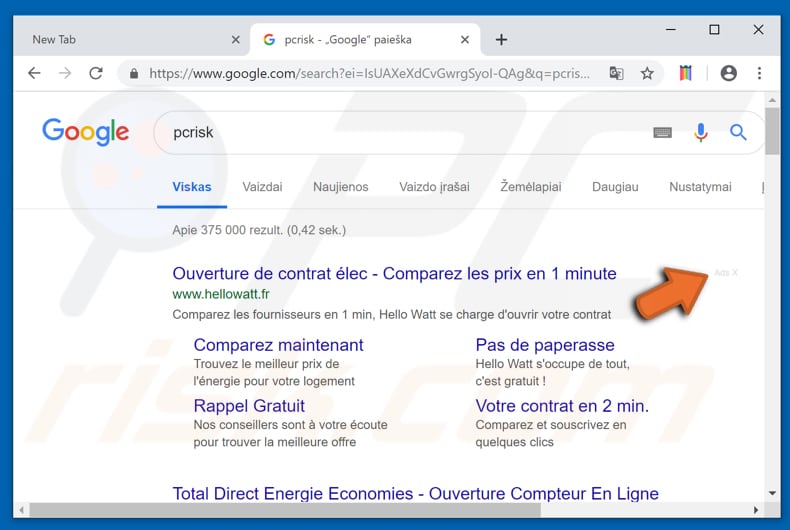
Task: Click the vertical scrollbar thumb
Action: coord(772,130)
